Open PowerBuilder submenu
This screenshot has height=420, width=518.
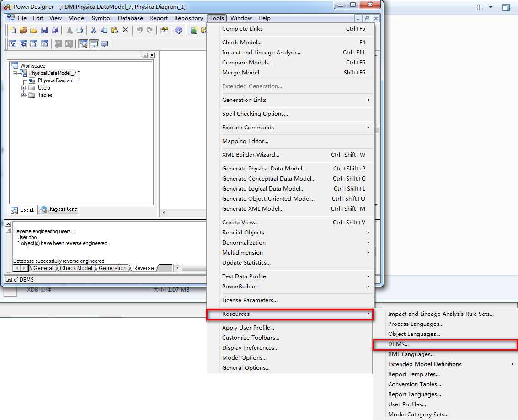[x=296, y=286]
